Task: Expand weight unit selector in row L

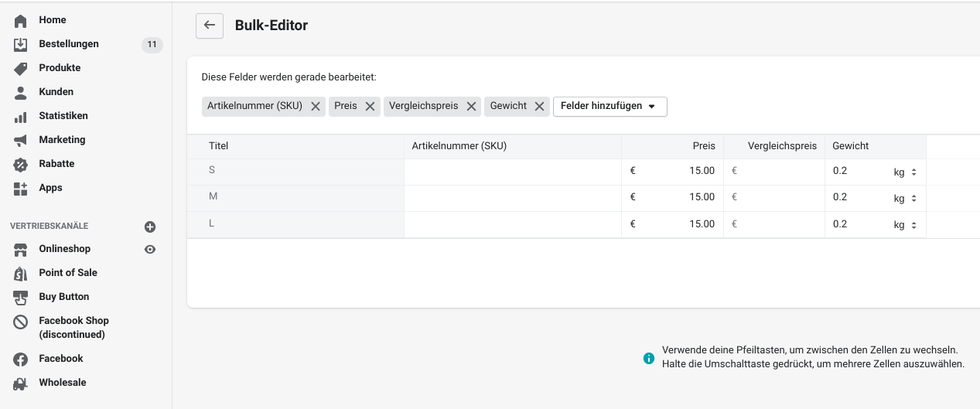Action: 904,225
